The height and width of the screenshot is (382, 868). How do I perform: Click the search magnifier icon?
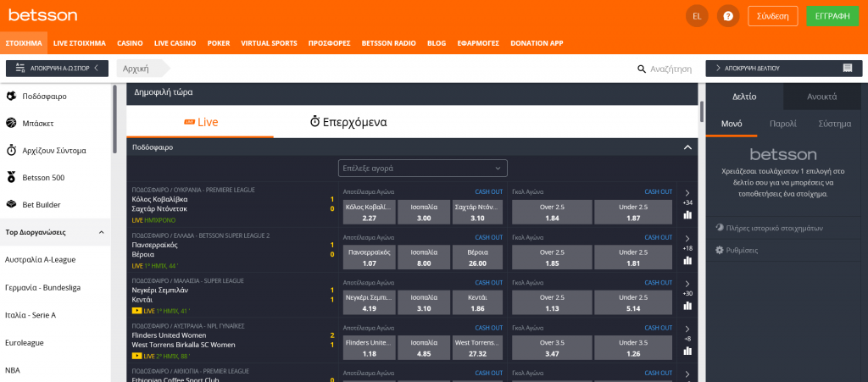coord(643,69)
